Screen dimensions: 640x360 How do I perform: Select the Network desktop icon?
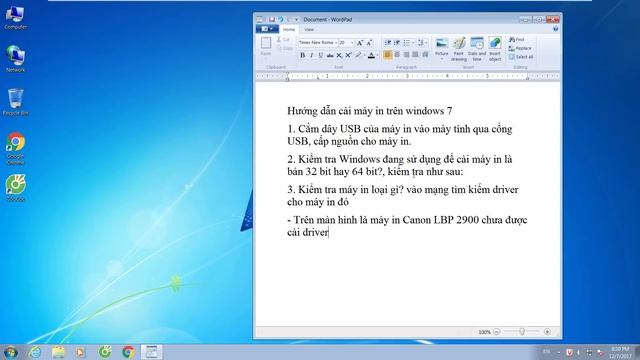click(16, 59)
